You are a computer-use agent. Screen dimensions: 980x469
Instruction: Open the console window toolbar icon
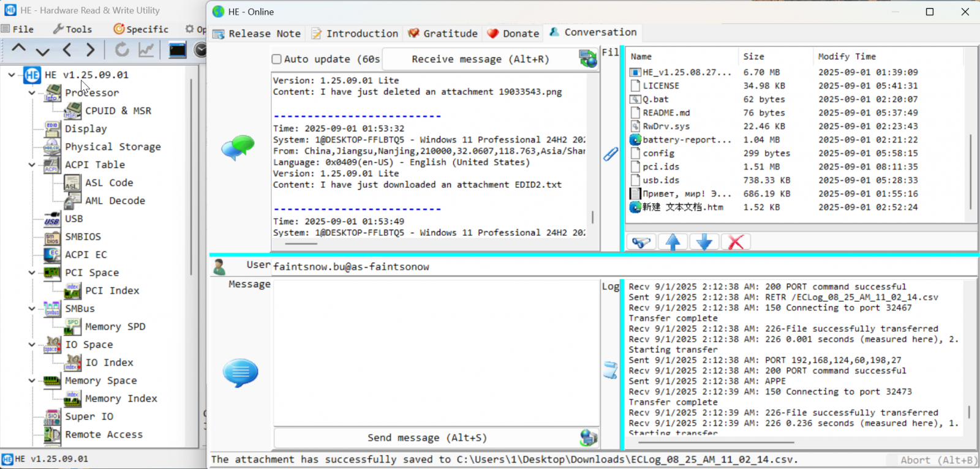point(178,50)
